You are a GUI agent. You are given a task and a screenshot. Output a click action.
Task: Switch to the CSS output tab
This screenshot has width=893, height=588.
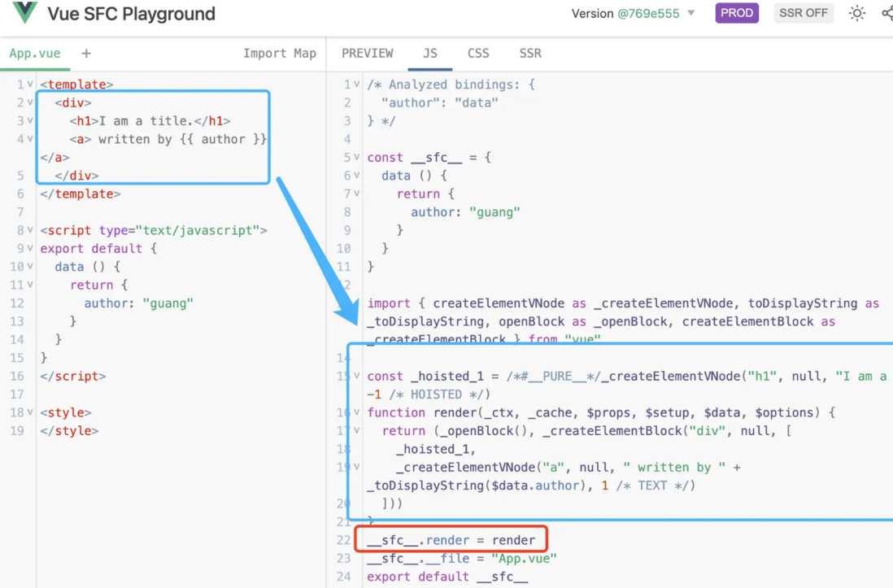(x=478, y=54)
